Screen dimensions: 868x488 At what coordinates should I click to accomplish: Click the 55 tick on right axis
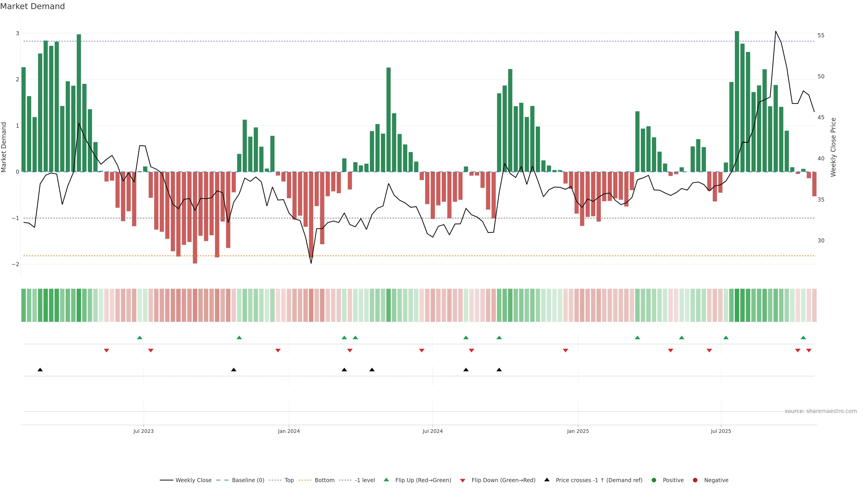tap(821, 35)
